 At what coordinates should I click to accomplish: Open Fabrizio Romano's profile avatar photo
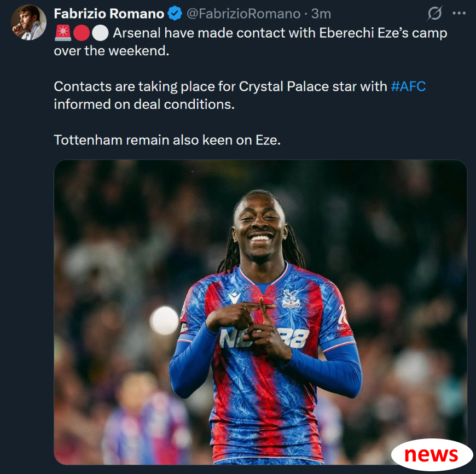[x=28, y=23]
